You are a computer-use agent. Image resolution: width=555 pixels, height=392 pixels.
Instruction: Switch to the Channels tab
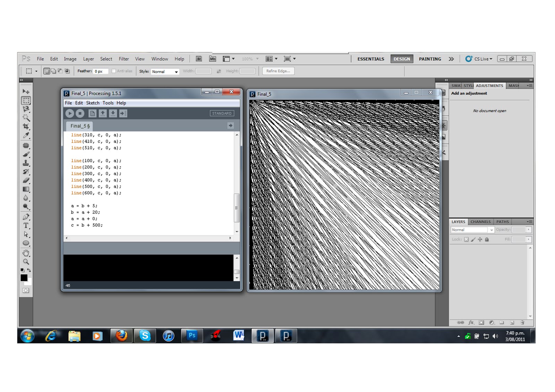[480, 222]
